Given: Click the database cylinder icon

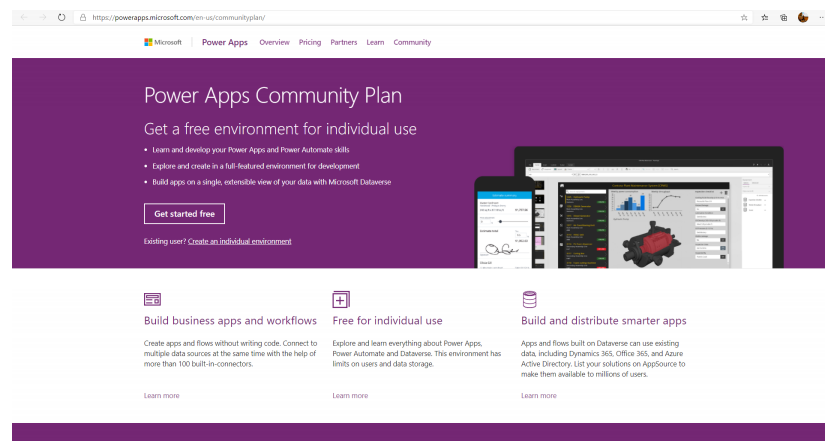Looking at the screenshot, I should click(x=529, y=299).
